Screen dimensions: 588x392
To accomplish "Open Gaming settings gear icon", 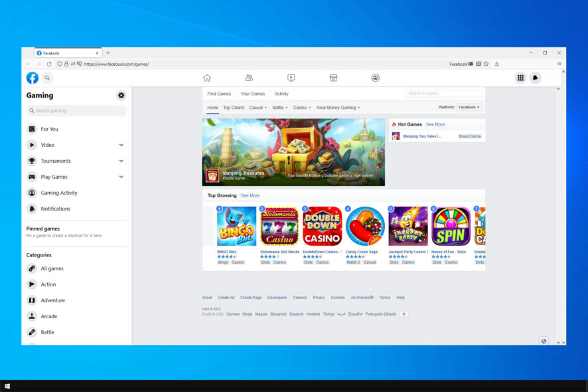I will coord(121,96).
